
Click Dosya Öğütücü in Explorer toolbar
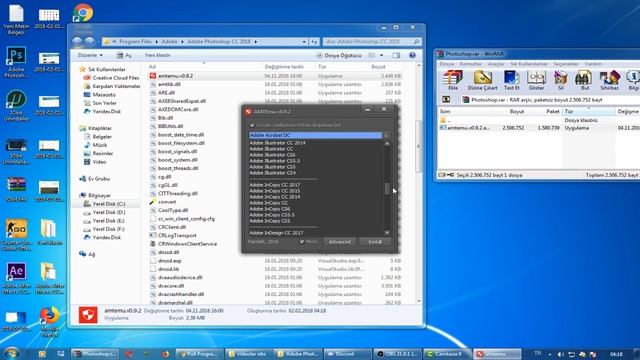point(339,55)
